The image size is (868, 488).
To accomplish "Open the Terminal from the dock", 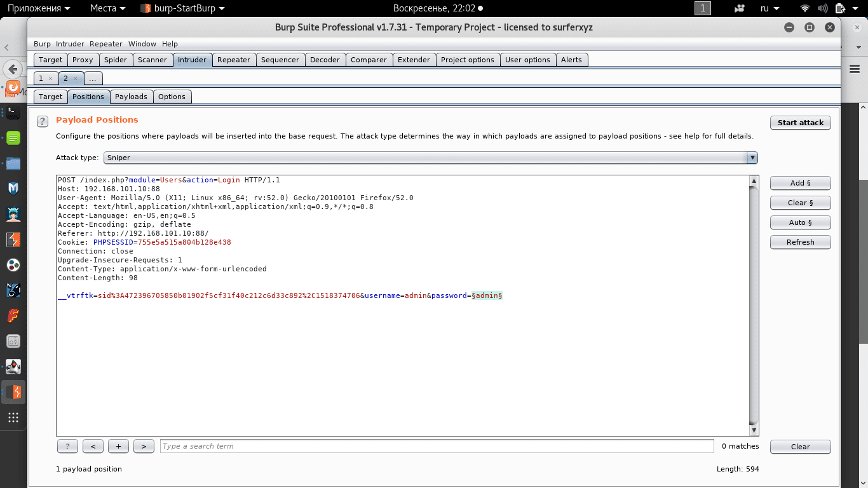I will pos(13,112).
